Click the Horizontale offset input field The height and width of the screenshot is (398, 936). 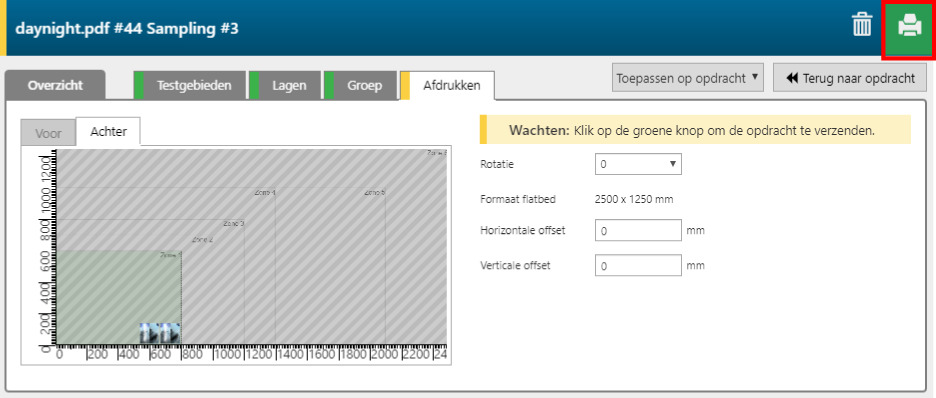click(638, 230)
